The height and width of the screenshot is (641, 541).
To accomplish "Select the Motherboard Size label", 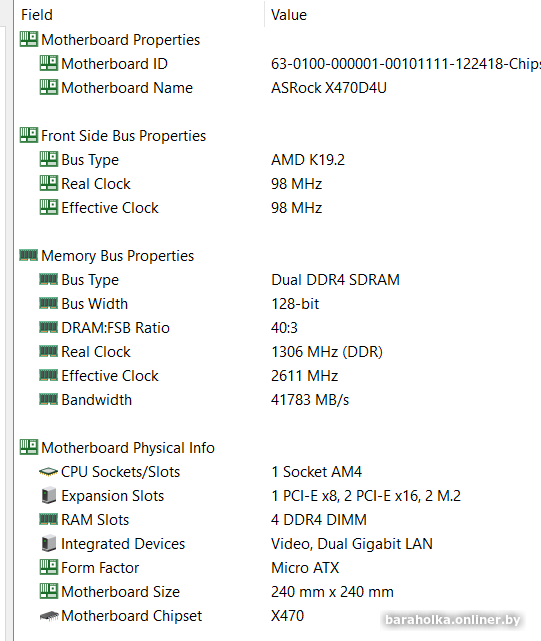I will tap(121, 592).
